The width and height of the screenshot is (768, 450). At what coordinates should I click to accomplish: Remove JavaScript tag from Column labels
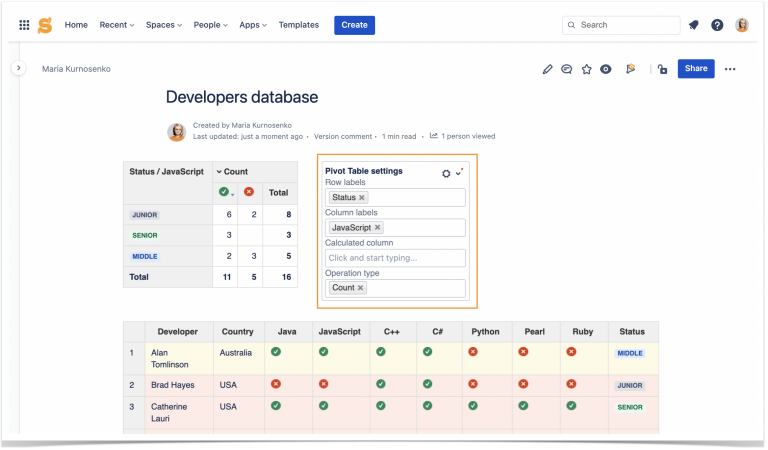[x=377, y=228]
